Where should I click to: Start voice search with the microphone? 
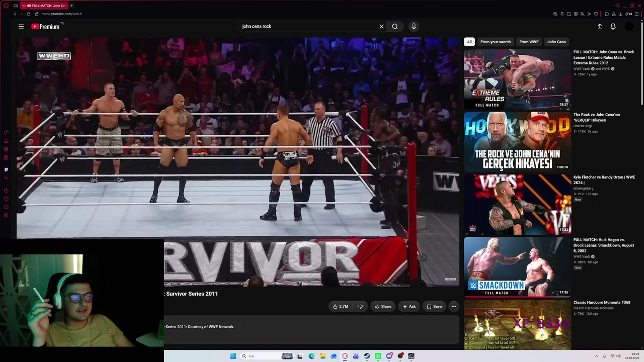pyautogui.click(x=414, y=27)
